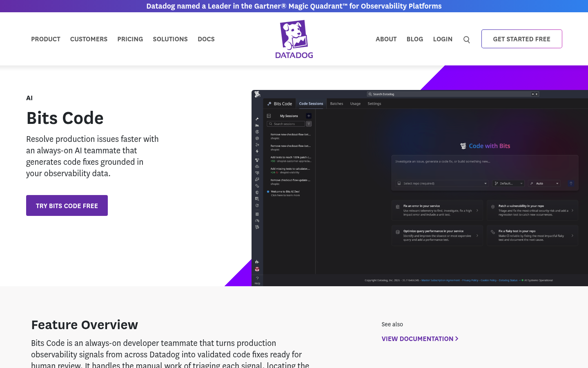Expand the Fix a flaky test card

532,236
